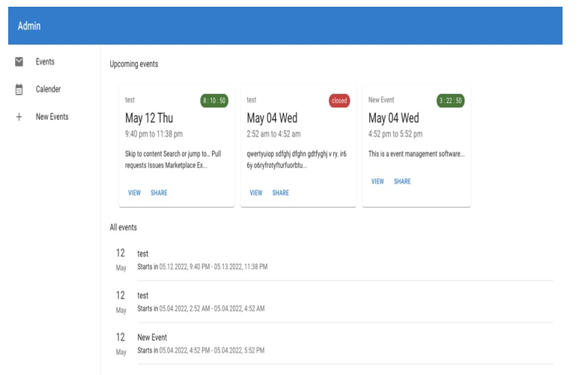Click the May 12 Thu card heading
This screenshot has width=588, height=375.
pos(149,118)
